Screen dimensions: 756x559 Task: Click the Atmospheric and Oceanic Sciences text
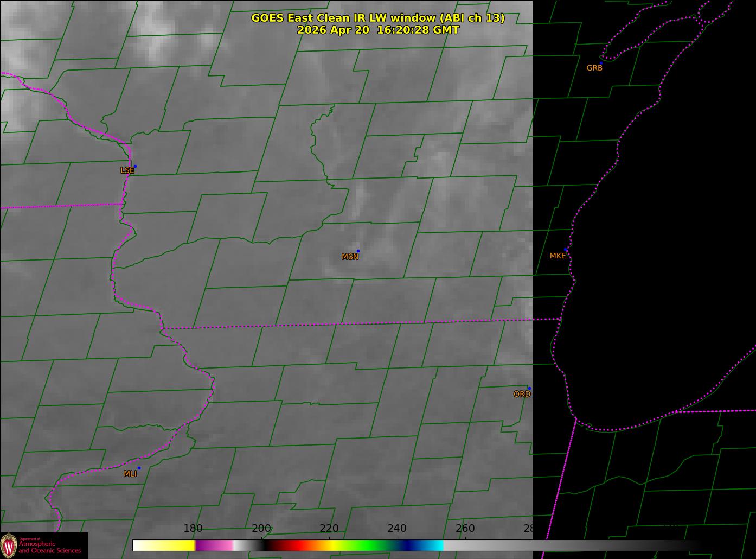coord(50,547)
